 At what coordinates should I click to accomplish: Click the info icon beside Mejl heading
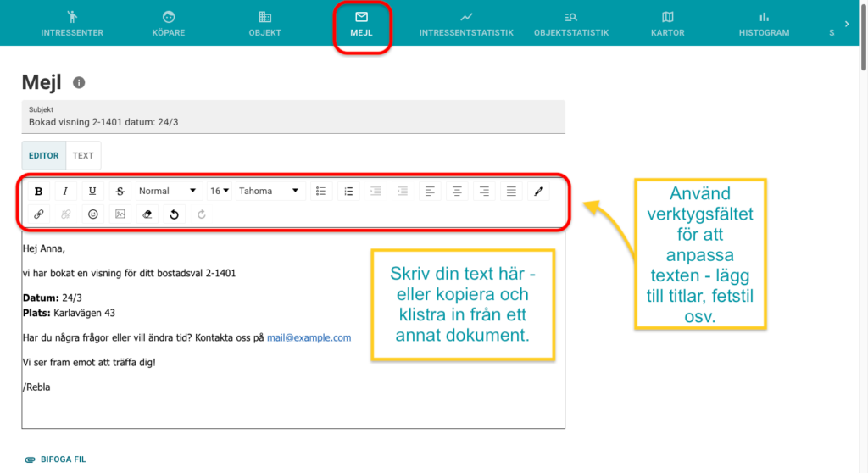point(79,82)
